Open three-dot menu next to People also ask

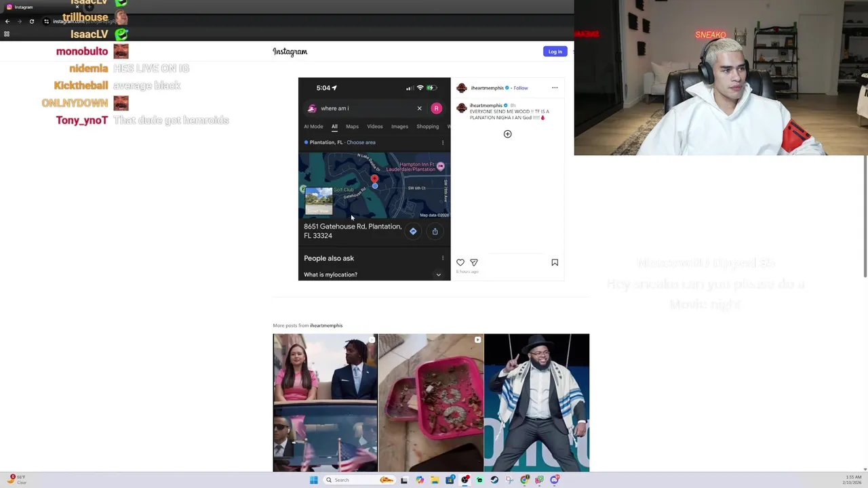point(443,258)
